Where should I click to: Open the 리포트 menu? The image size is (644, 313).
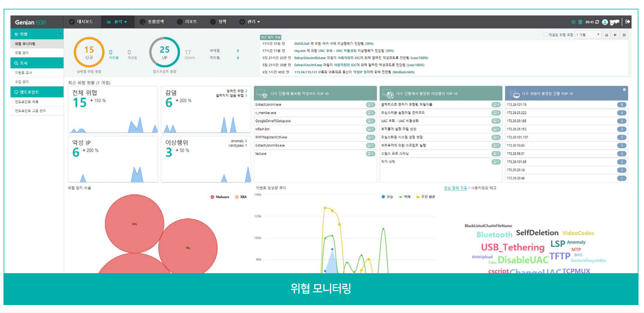[x=187, y=22]
